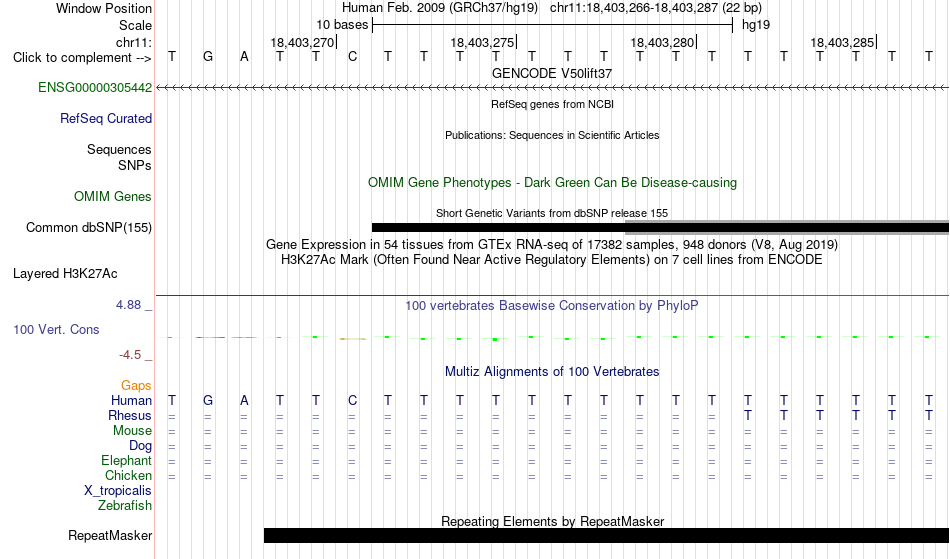950x559 pixels.
Task: Click 'Short Genetic Variants from dbSNP release 155' title
Action: coord(551,213)
